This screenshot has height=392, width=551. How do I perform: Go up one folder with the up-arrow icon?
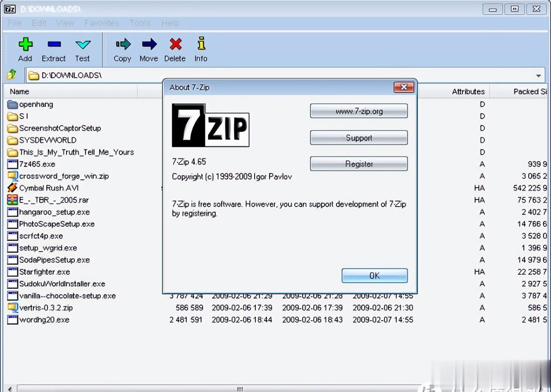tap(12, 74)
